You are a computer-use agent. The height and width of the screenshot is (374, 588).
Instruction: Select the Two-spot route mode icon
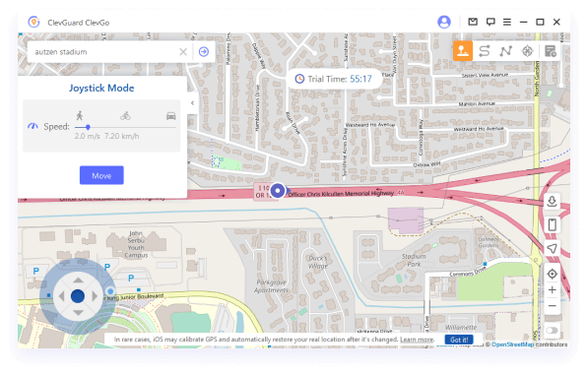(x=485, y=50)
